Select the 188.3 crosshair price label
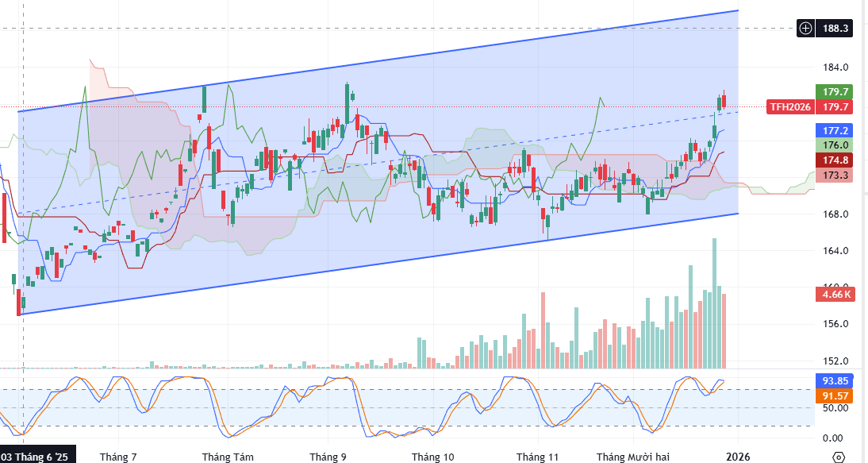The width and height of the screenshot is (868, 463). coord(836,28)
